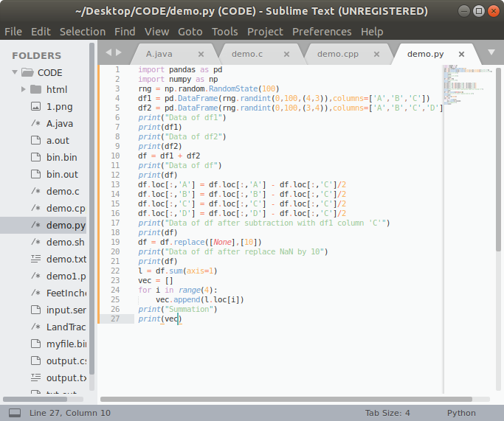
Task: Open the View menu
Action: coord(156,32)
